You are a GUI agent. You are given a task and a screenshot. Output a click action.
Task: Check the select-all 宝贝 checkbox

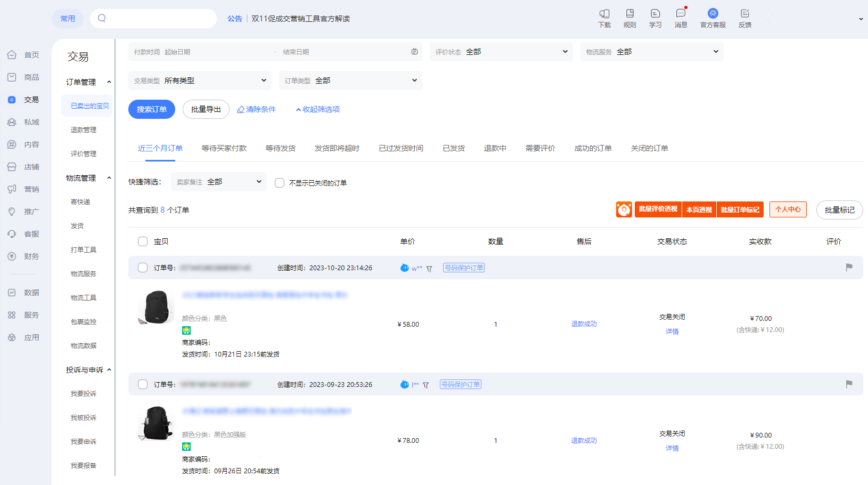tap(143, 241)
